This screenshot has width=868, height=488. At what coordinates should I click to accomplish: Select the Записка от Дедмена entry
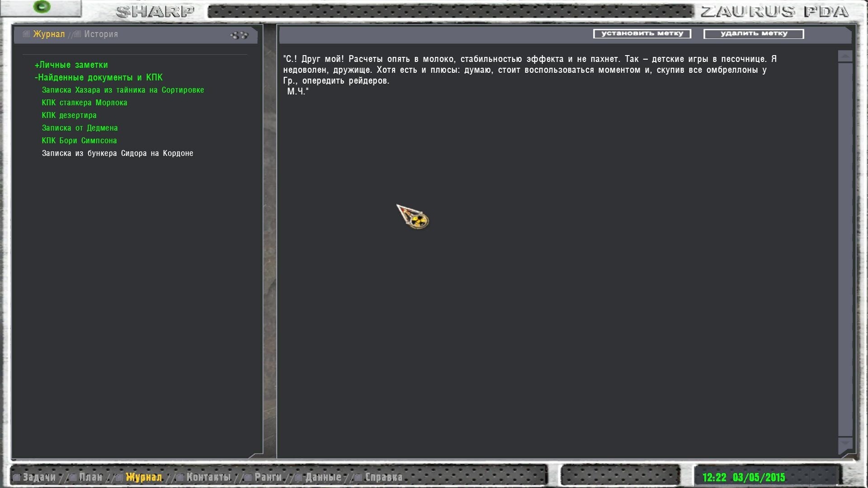pos(80,128)
